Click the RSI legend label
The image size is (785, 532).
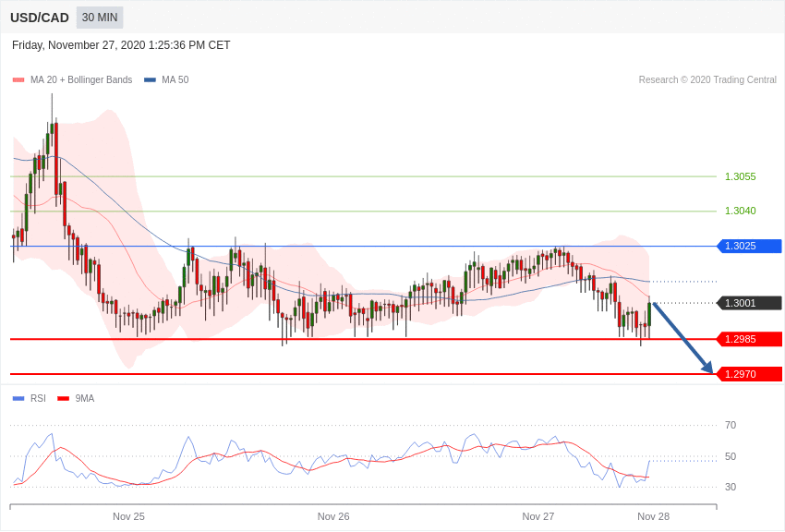[x=38, y=398]
